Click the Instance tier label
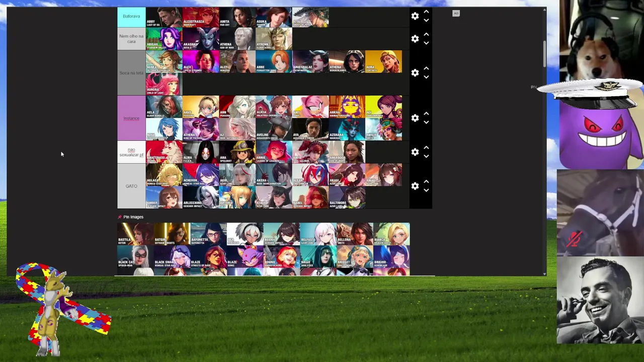 pos(131,118)
